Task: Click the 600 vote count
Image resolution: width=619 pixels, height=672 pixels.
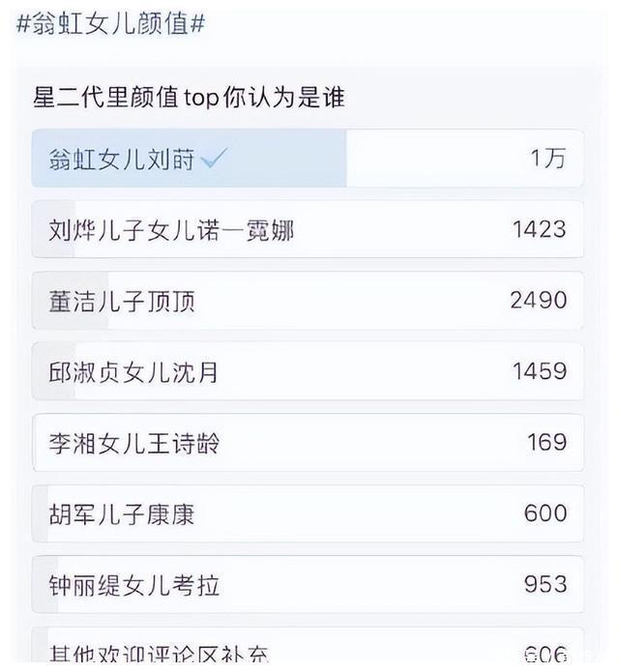Action: [545, 513]
